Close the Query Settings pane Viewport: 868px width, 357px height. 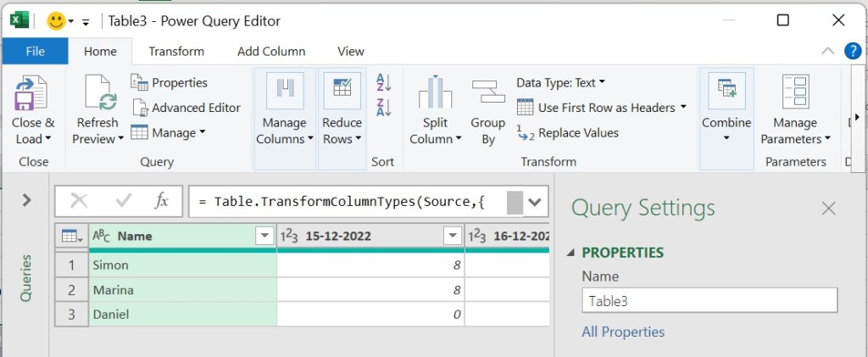pyautogui.click(x=828, y=208)
